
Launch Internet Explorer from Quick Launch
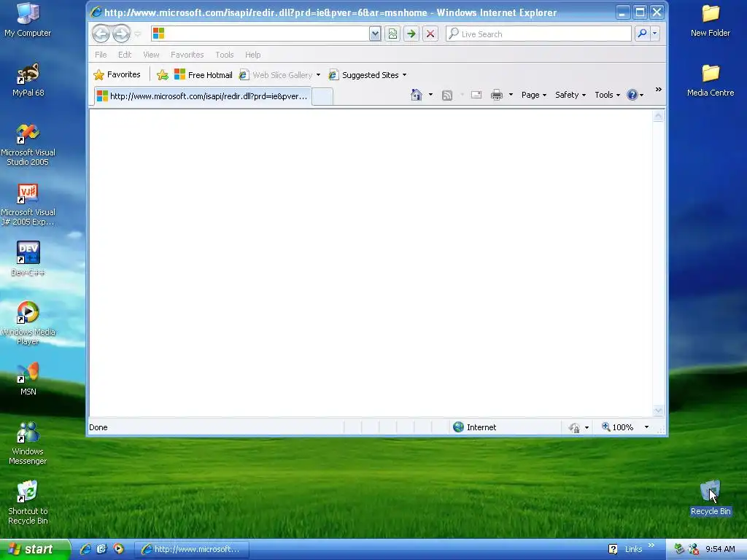point(85,549)
